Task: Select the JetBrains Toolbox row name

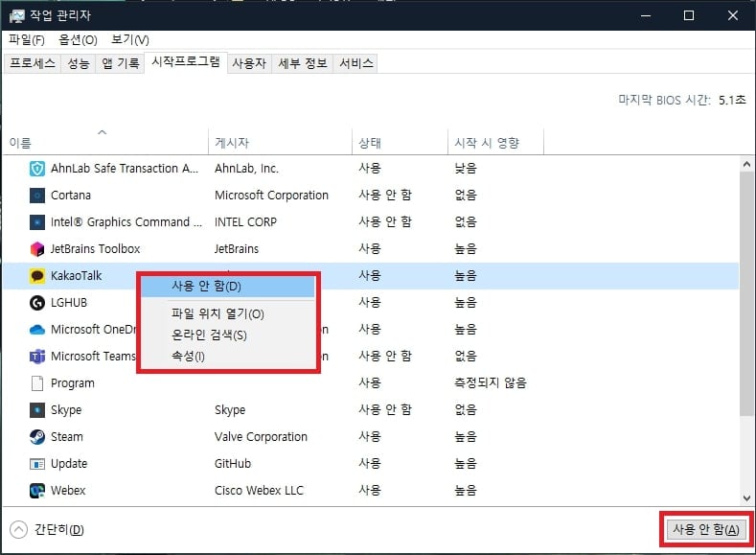Action: (96, 249)
